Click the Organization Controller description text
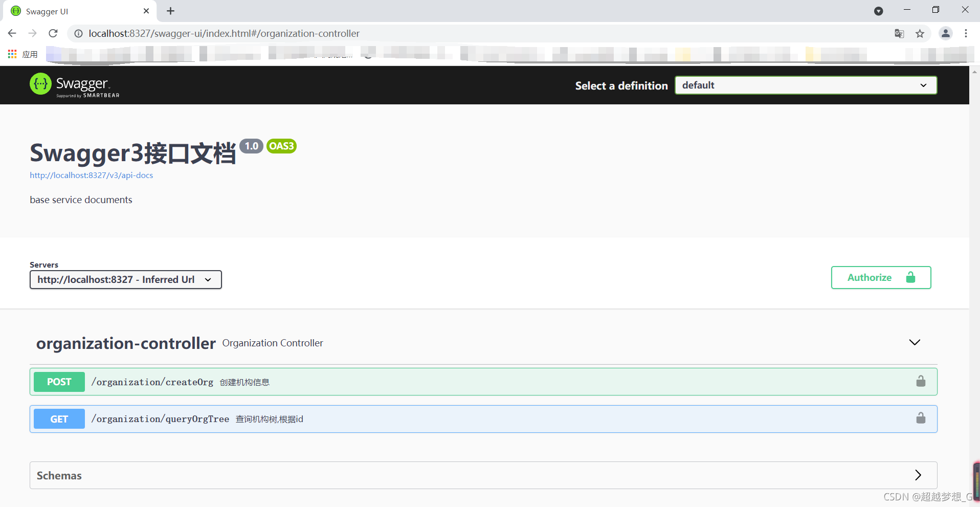Viewport: 980px width, 507px height. pyautogui.click(x=273, y=343)
